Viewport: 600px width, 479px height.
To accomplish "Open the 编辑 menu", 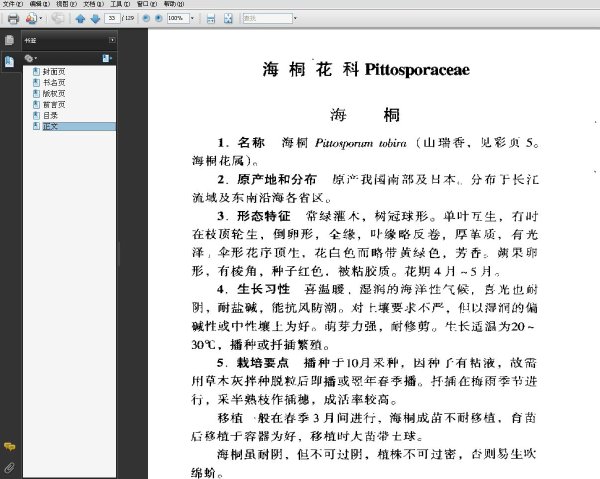I will pos(39,4).
